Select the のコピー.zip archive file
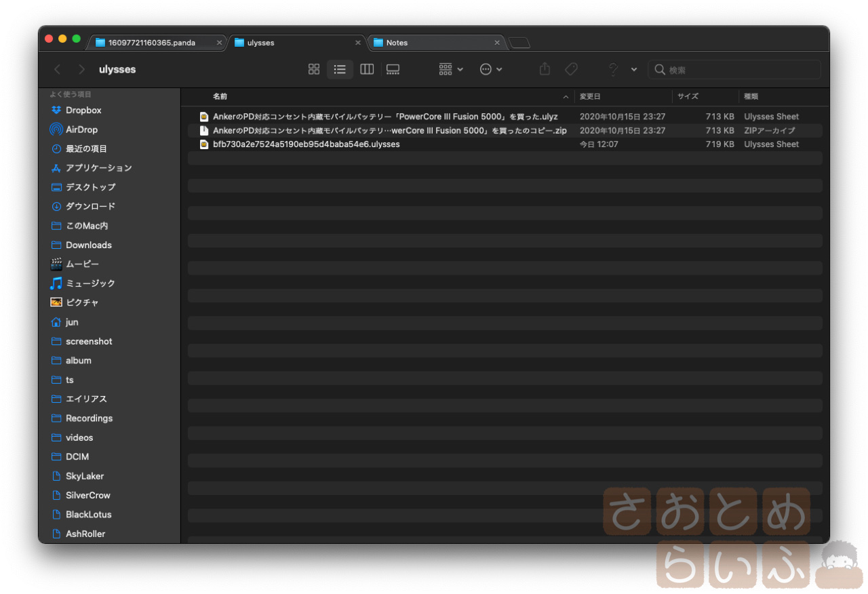 click(x=505, y=130)
